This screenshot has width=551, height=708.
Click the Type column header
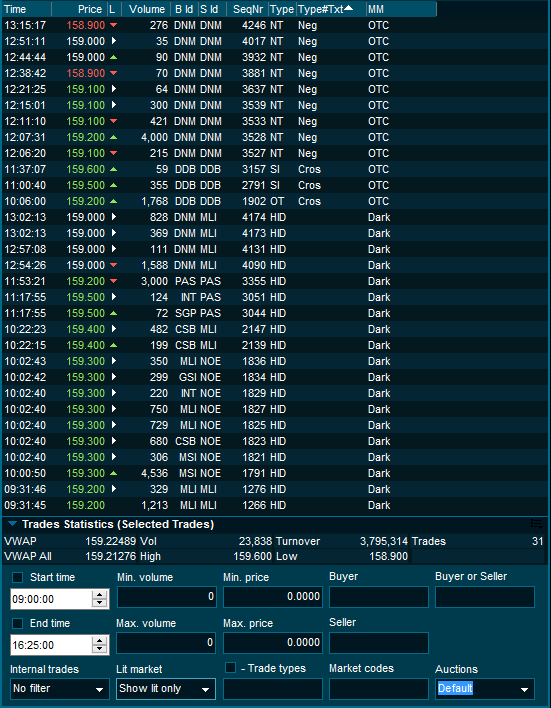[282, 9]
